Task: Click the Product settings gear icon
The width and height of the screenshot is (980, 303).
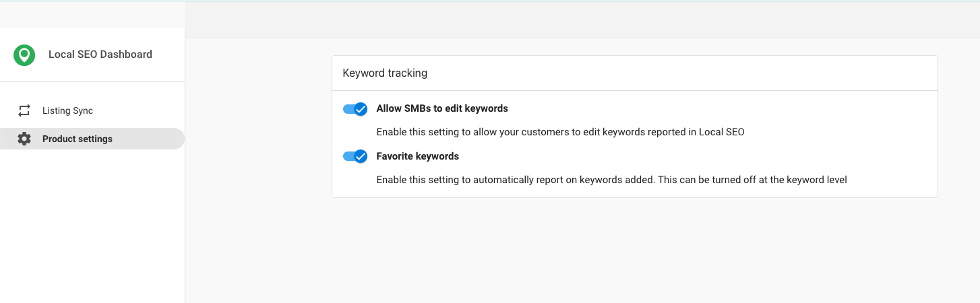Action: [24, 139]
